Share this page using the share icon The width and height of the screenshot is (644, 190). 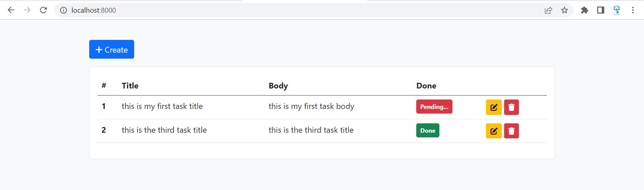[548, 10]
